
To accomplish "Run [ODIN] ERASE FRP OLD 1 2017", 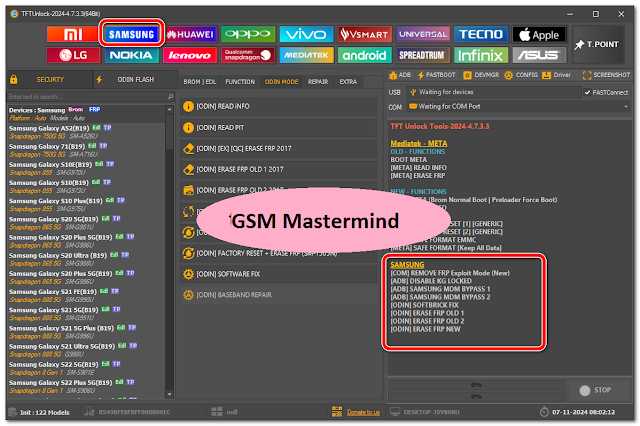I will [278, 169].
